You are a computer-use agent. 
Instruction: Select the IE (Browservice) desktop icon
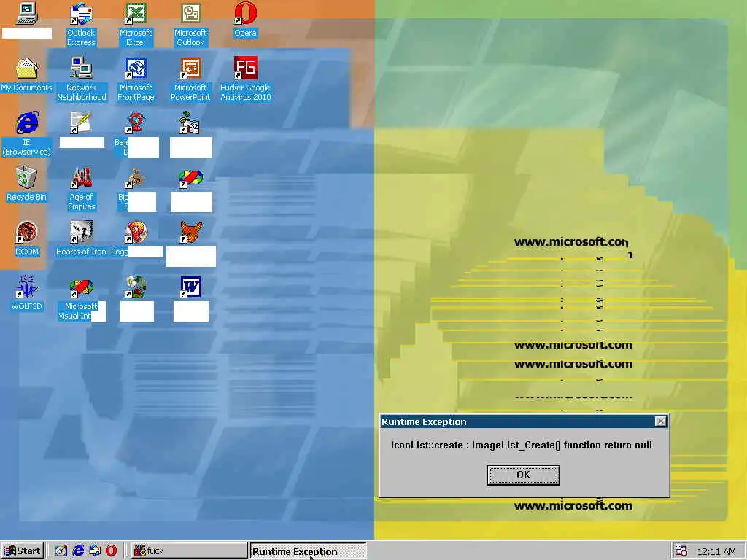(27, 133)
